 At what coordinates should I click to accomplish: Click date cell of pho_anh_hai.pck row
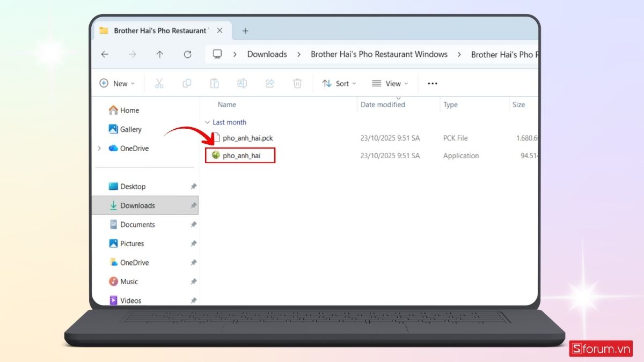pyautogui.click(x=390, y=138)
